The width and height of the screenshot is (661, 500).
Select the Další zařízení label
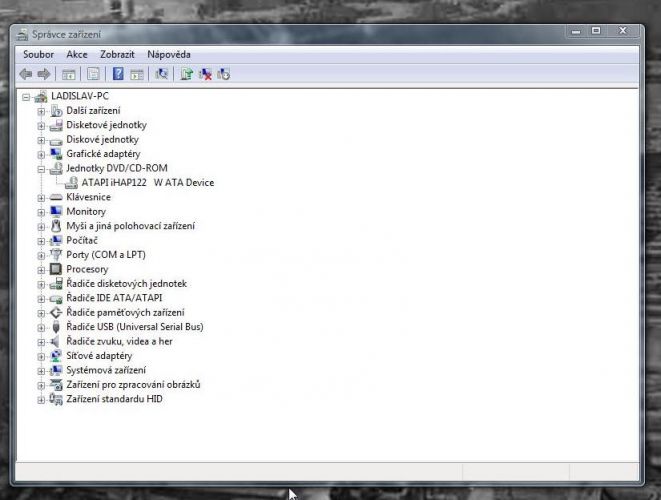click(93, 110)
